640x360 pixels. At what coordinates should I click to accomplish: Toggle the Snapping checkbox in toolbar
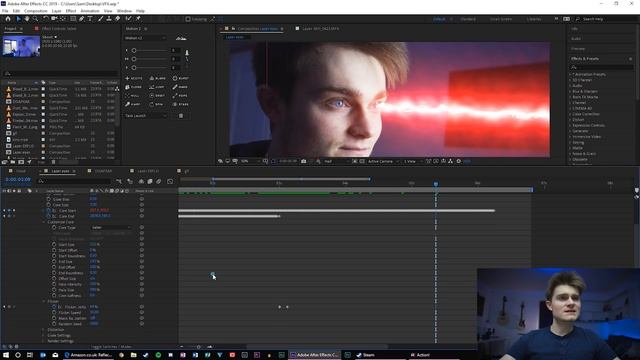pos(188,19)
